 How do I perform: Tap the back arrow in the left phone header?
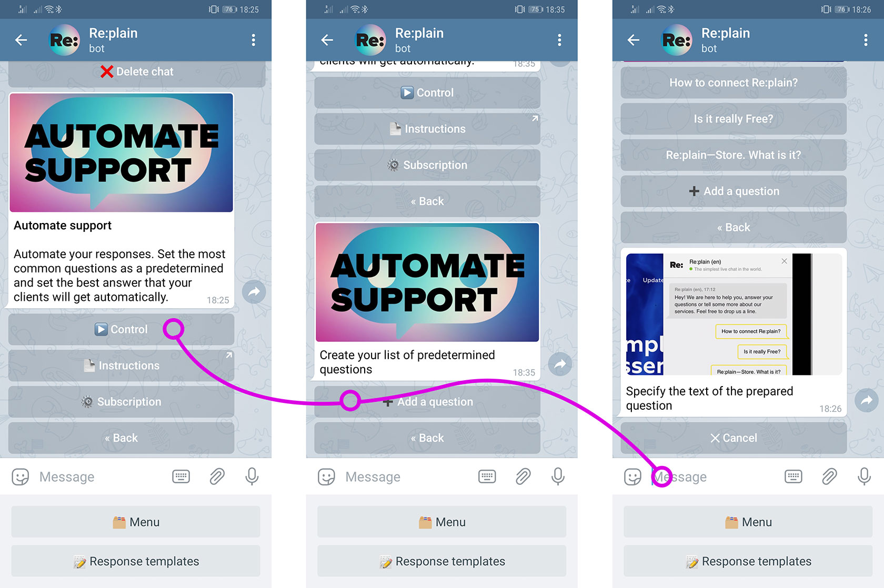coord(21,40)
